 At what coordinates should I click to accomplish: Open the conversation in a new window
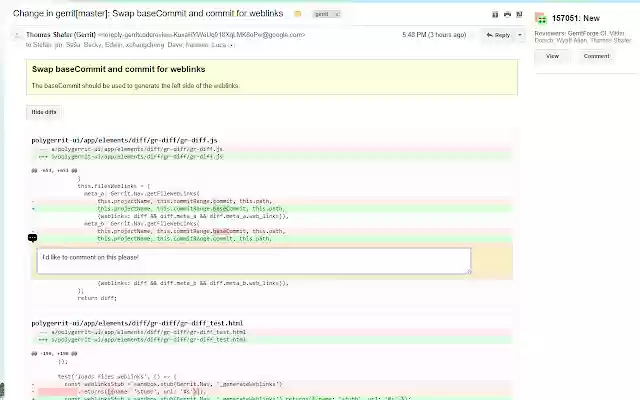pos(519,15)
